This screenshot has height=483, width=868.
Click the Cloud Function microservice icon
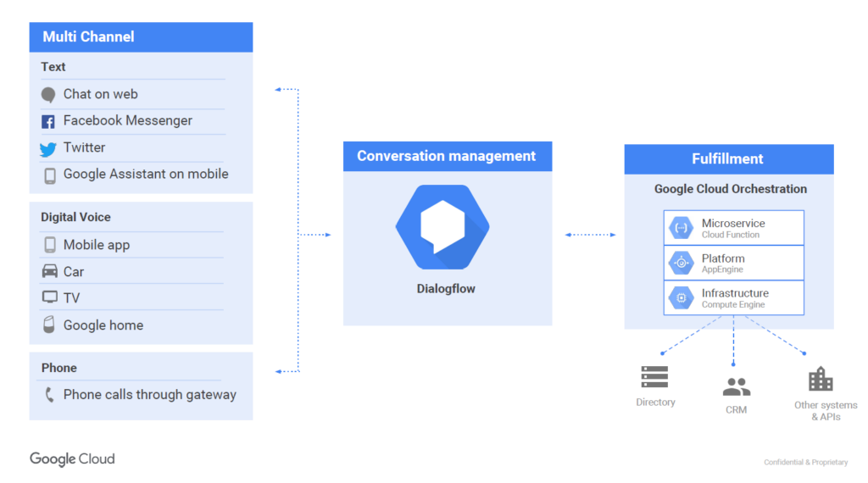click(x=682, y=228)
